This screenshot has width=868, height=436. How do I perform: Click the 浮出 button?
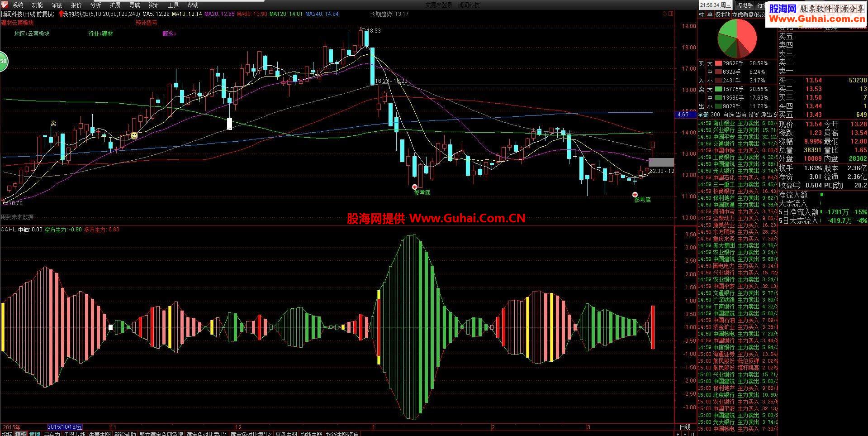(766, 115)
